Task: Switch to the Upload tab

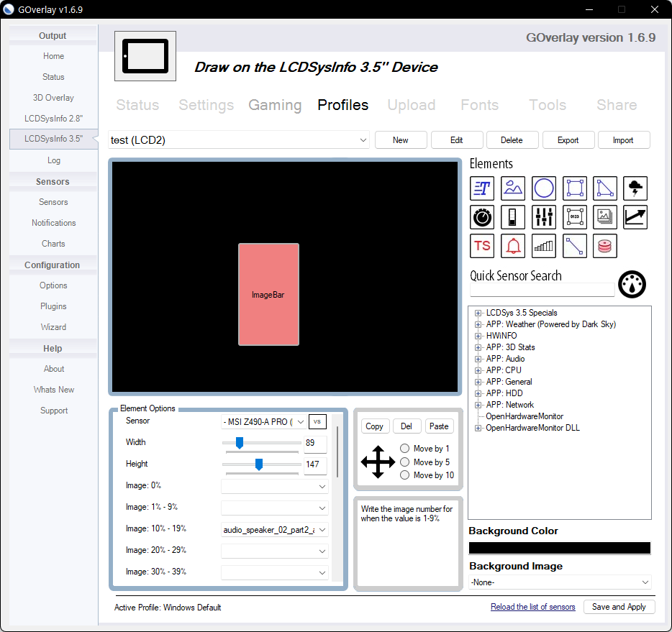Action: [x=412, y=105]
